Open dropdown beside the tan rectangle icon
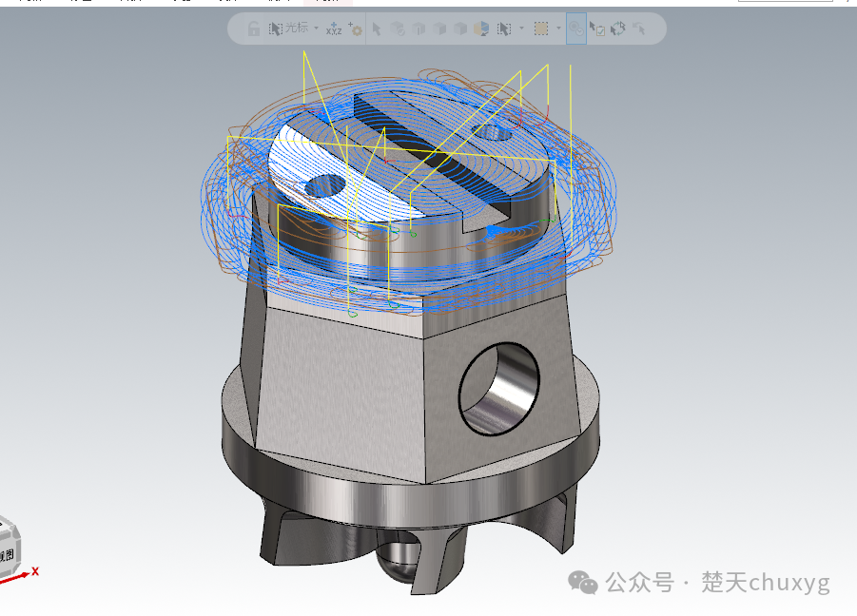Viewport: 857px width, 616px height. (558, 29)
